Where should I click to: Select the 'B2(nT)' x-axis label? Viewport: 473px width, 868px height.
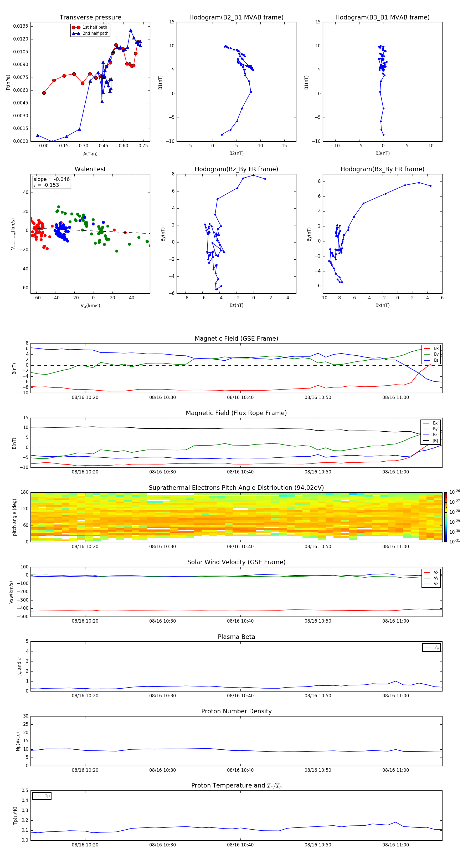(236, 153)
